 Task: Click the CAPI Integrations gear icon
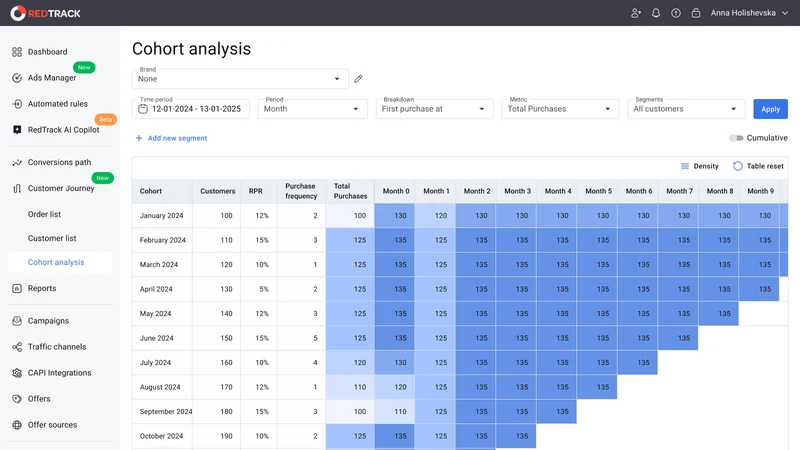tap(17, 373)
